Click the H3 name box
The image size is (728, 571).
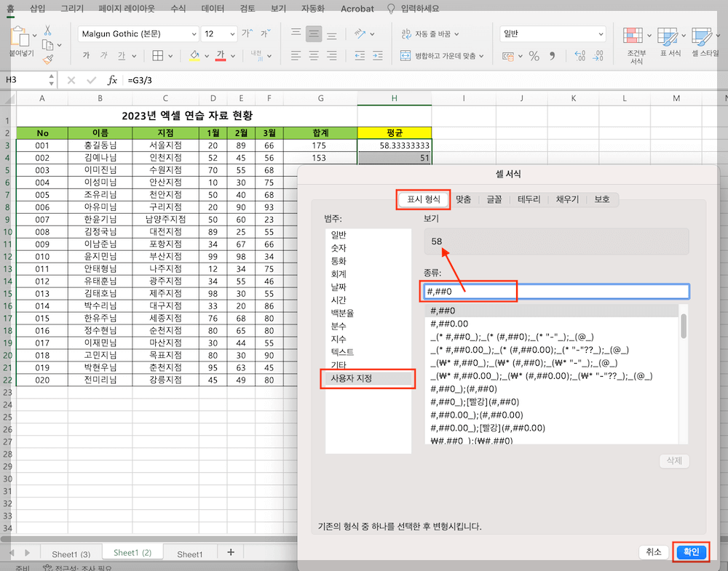click(x=24, y=80)
